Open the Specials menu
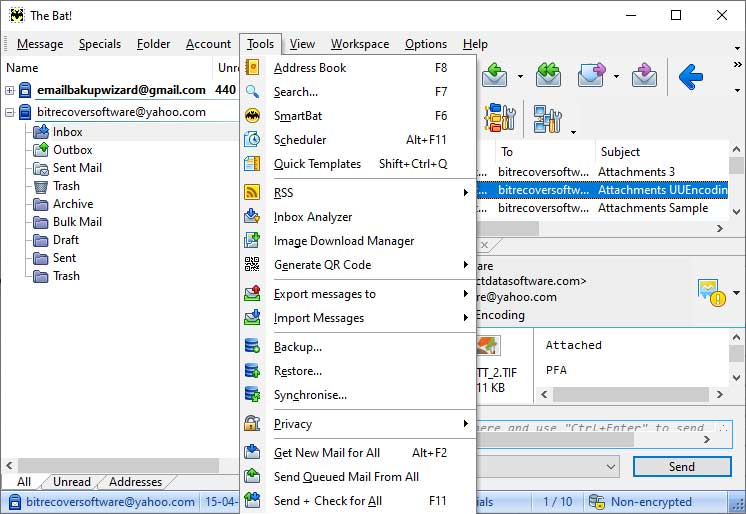746x514 pixels. click(x=100, y=44)
